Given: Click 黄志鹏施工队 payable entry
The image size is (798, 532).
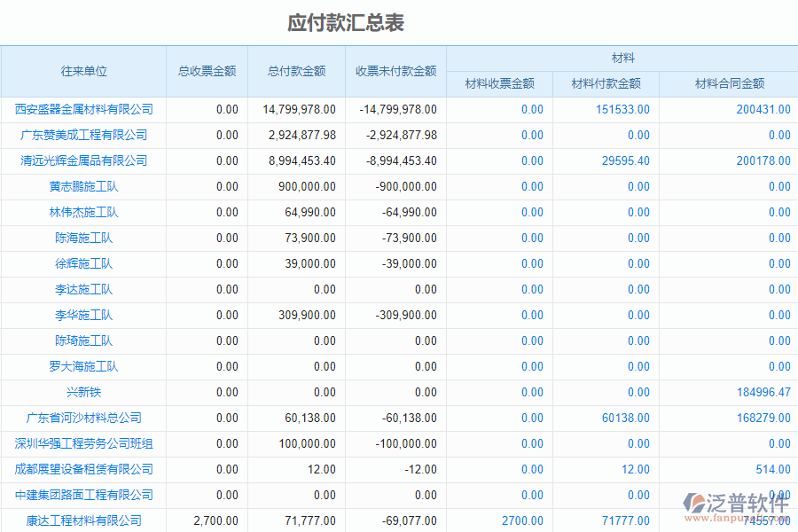Looking at the screenshot, I should pos(83,186).
